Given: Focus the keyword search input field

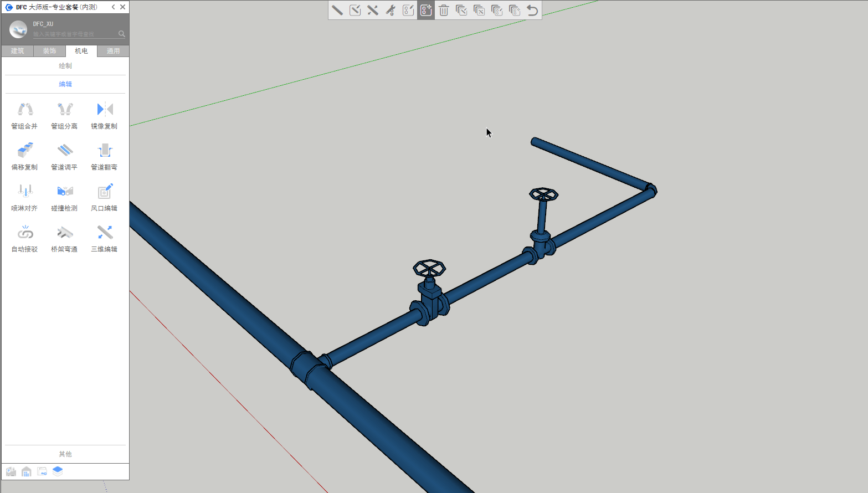Looking at the screenshot, I should pyautogui.click(x=74, y=34).
